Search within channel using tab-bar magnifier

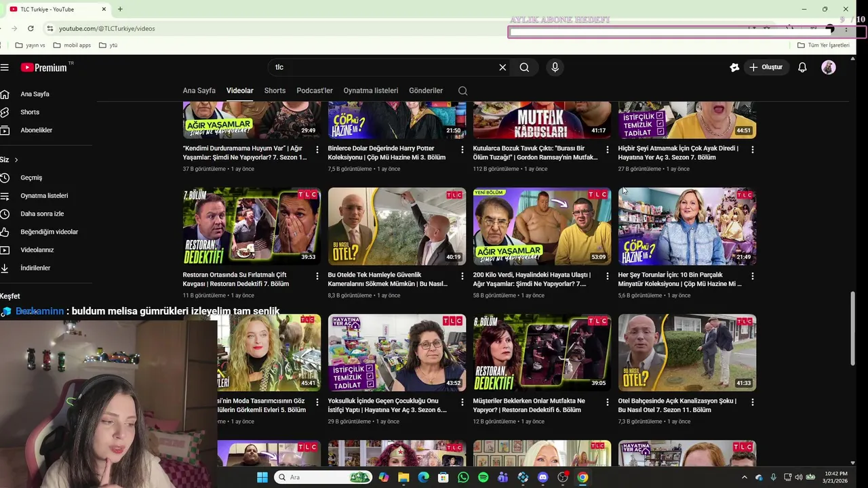(462, 91)
